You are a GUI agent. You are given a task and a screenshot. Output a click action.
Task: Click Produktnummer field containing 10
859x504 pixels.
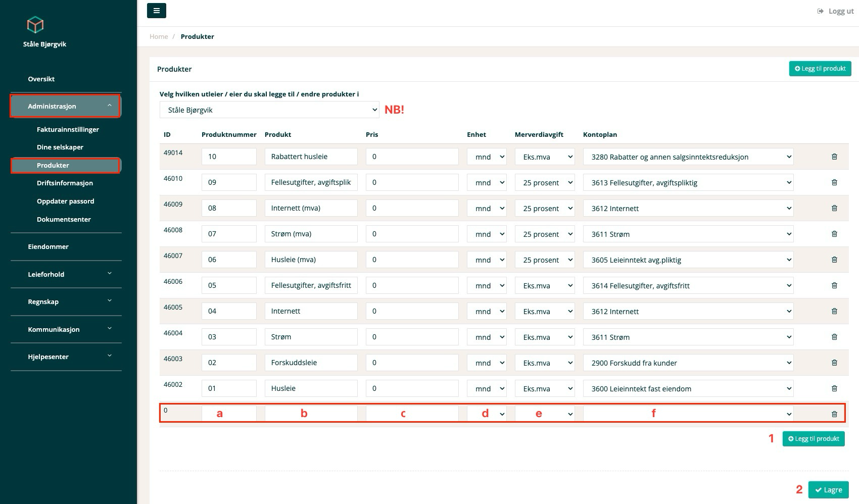point(229,157)
